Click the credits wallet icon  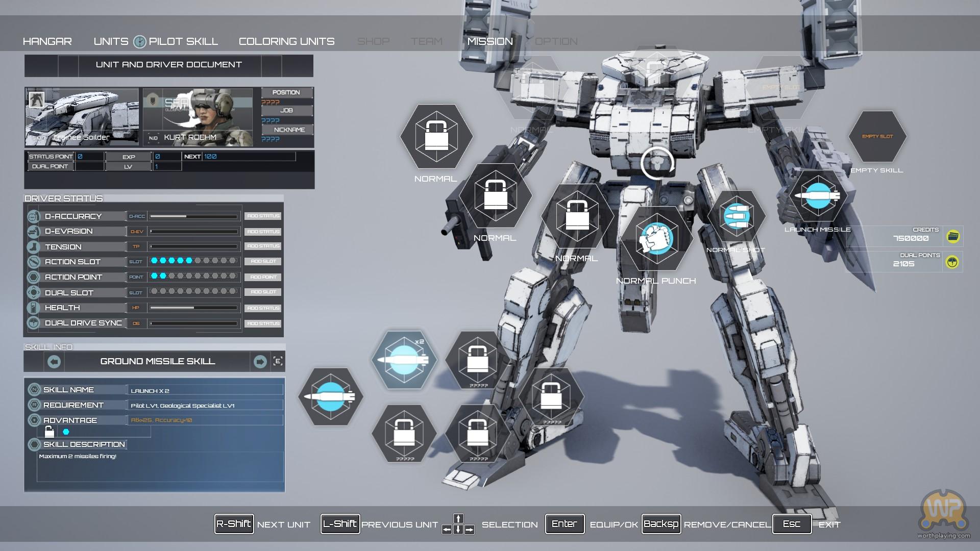[952, 236]
